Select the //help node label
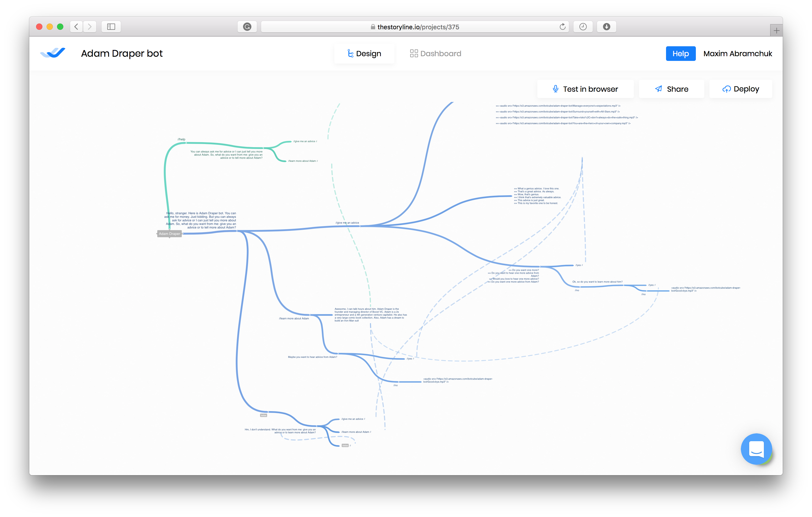Viewport: 812px width, 517px height. point(182,139)
